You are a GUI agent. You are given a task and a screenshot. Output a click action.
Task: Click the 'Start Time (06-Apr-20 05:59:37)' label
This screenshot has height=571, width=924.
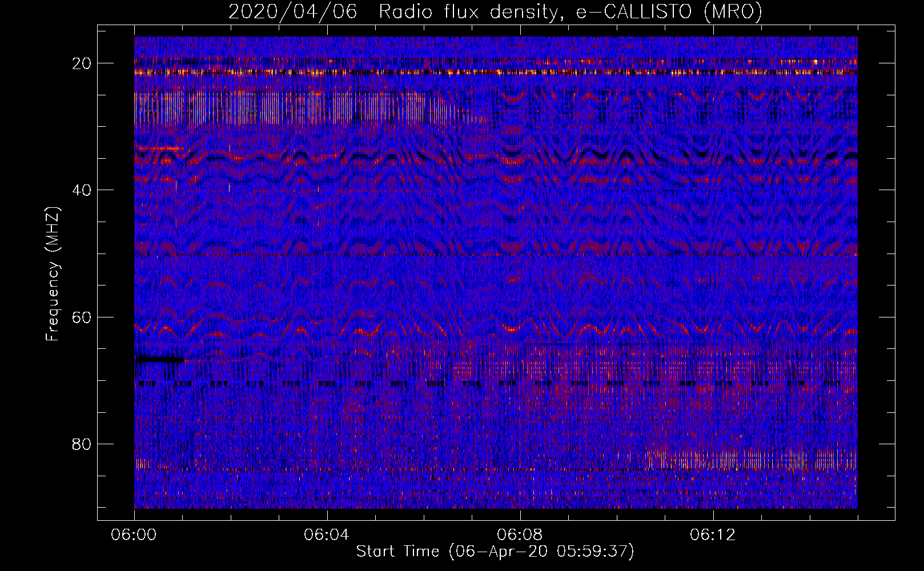click(495, 552)
